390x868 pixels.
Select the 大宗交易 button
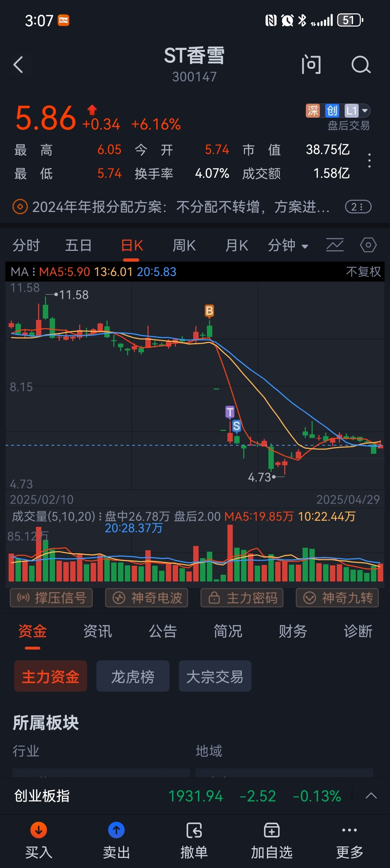215,676
